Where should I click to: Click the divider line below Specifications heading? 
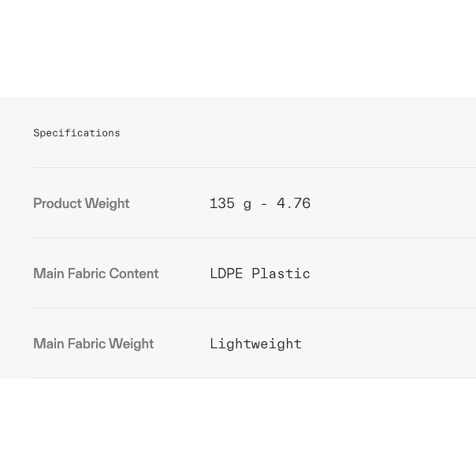tap(254, 167)
